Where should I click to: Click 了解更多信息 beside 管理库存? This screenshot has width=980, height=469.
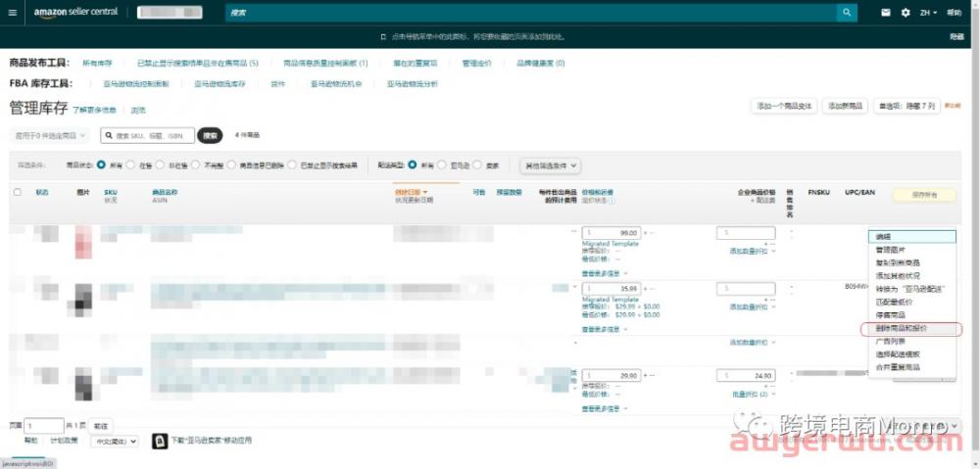(94, 110)
